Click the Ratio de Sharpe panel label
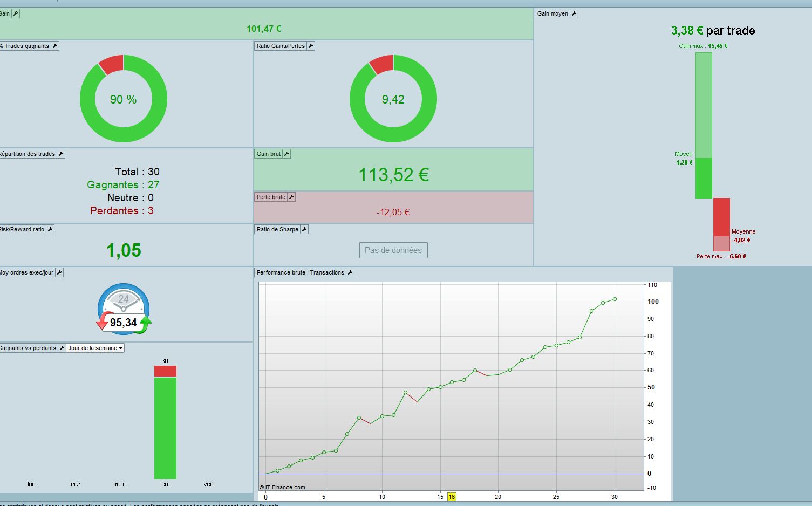 277,229
